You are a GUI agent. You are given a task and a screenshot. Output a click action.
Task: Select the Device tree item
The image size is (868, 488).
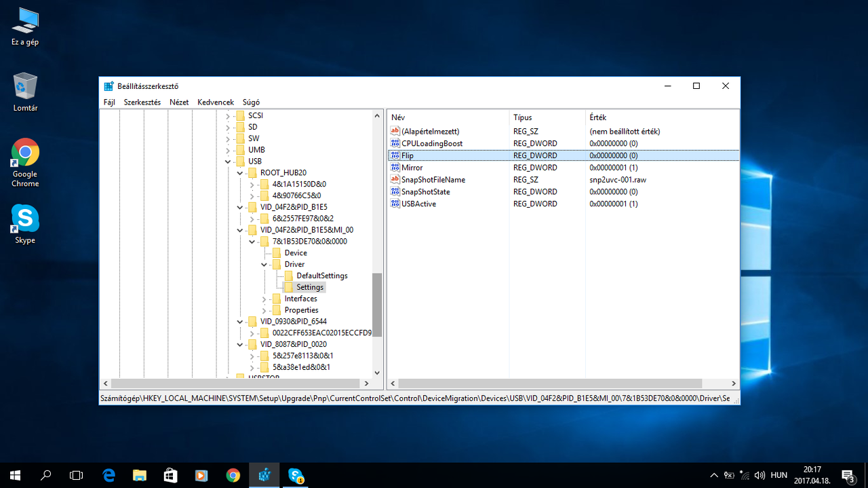click(296, 253)
